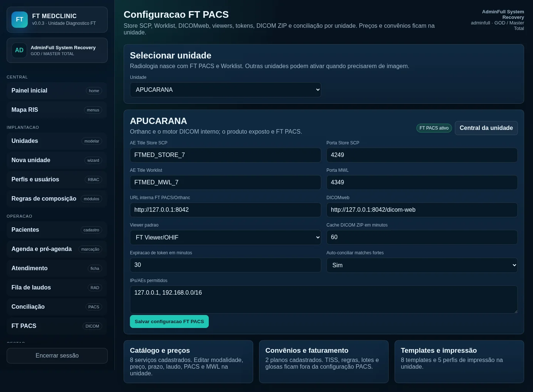Click Encerrar sessão button

(x=57, y=356)
